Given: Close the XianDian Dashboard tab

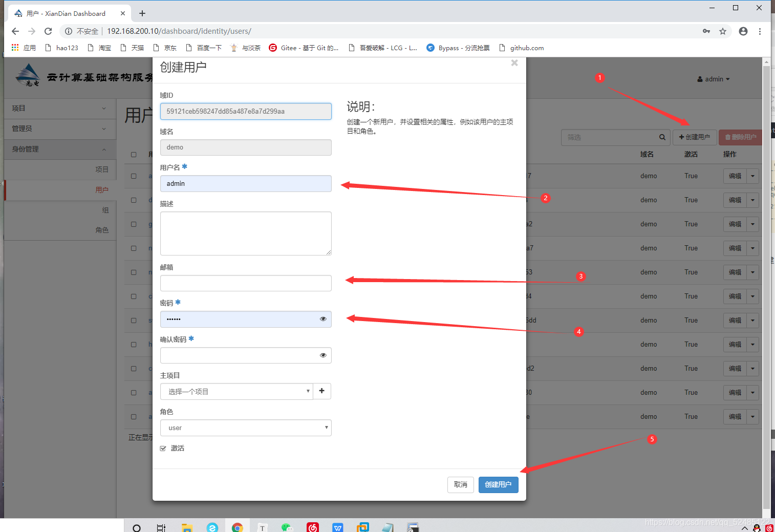Looking at the screenshot, I should (123, 13).
